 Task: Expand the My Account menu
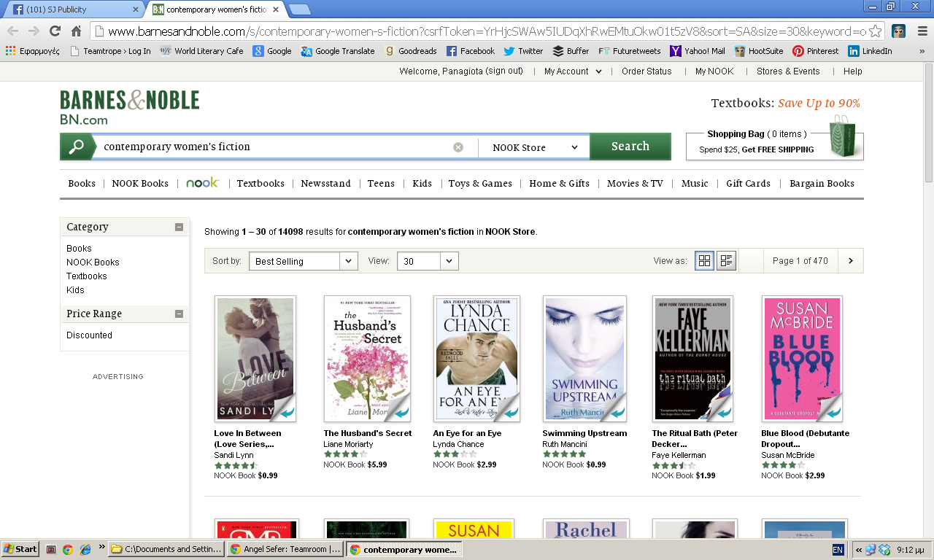click(573, 71)
